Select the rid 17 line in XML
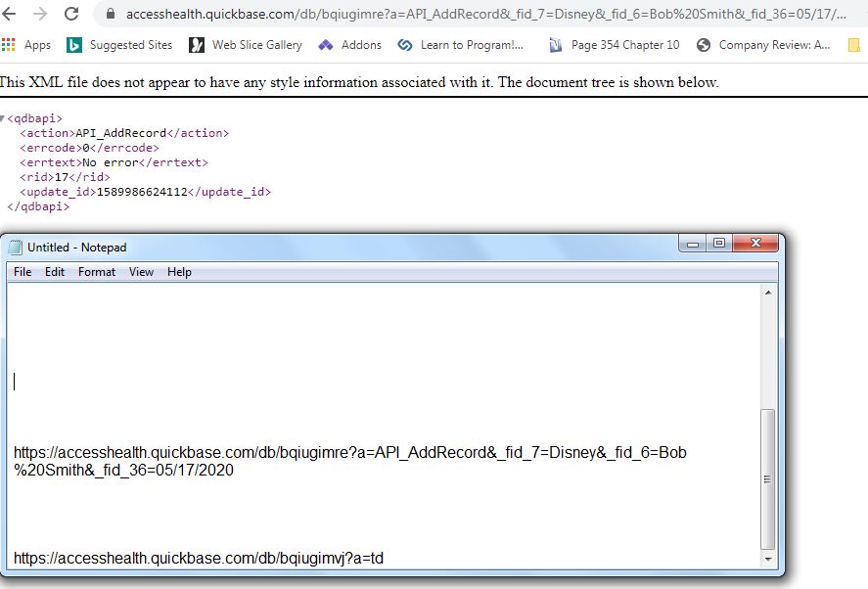Image resolution: width=868 pixels, height=589 pixels. click(x=65, y=177)
